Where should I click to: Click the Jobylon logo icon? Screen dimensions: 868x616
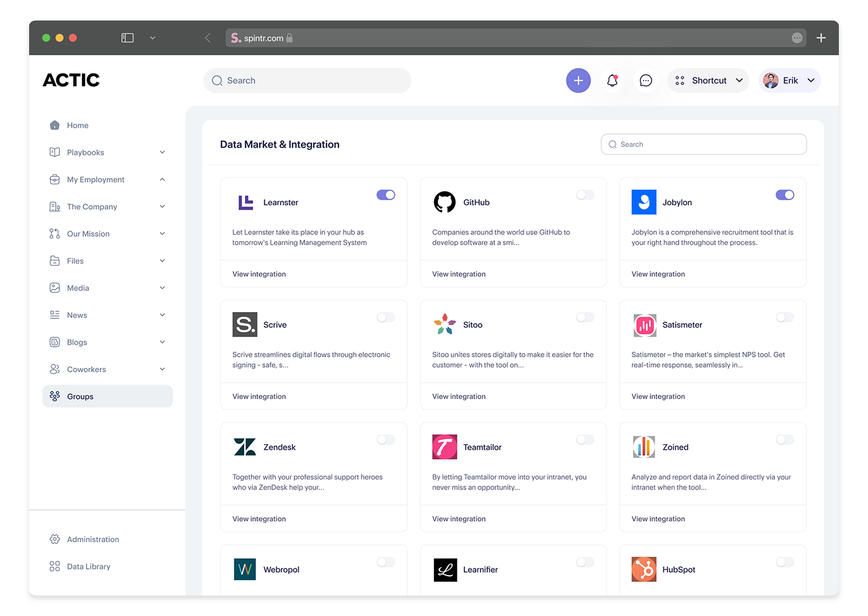tap(644, 202)
